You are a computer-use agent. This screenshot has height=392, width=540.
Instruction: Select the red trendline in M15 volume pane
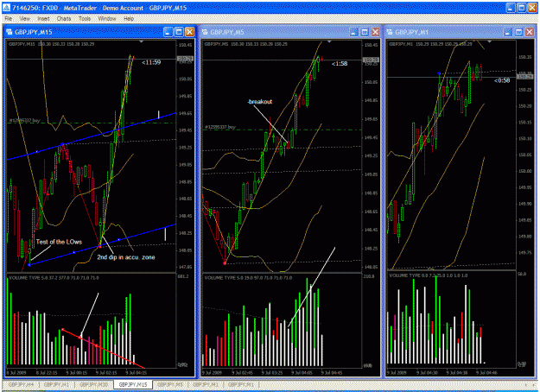click(x=104, y=349)
